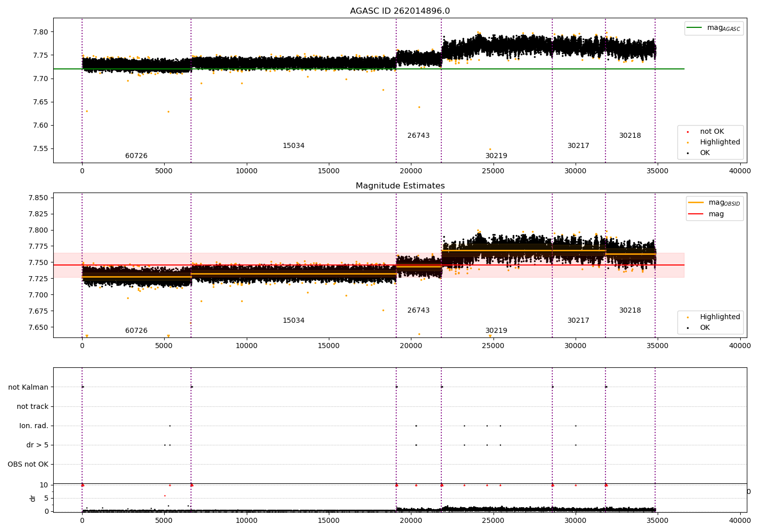Click the rotated dr axis label
The height and width of the screenshot is (532, 760).
(33, 498)
